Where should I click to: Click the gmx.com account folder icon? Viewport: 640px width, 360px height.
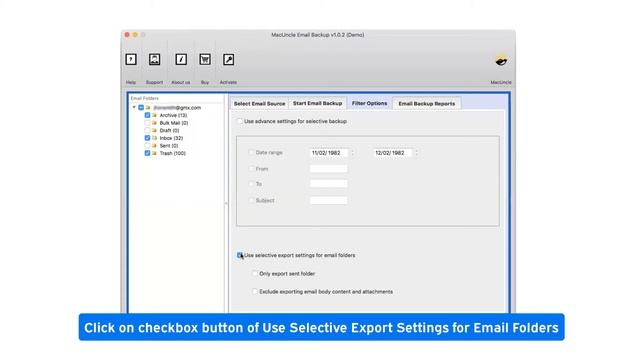[148, 108]
